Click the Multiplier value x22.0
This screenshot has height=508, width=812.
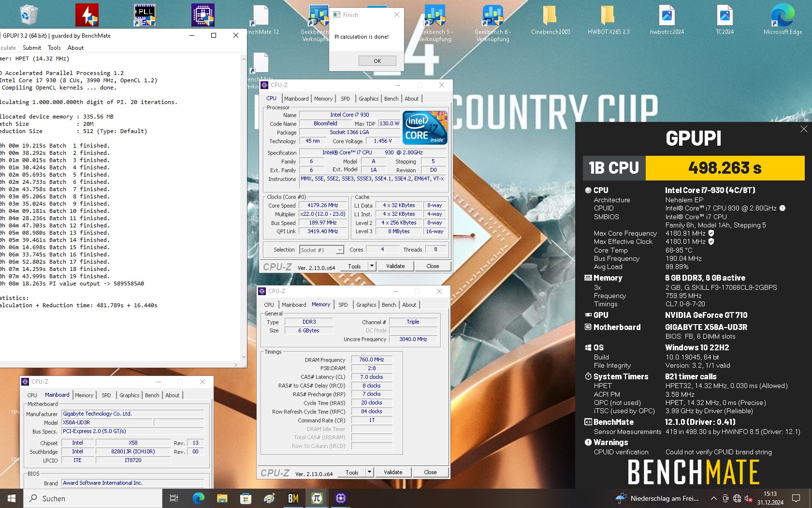(x=323, y=214)
